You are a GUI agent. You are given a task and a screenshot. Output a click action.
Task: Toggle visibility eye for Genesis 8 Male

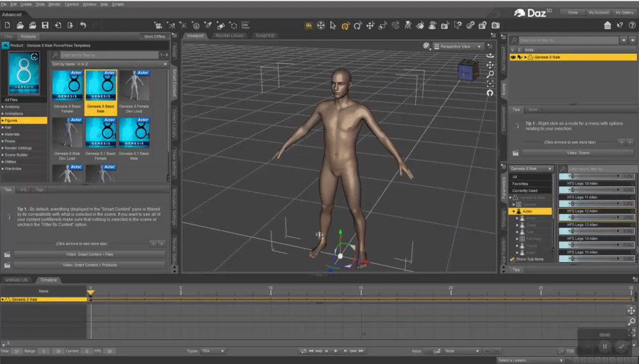pyautogui.click(x=512, y=57)
